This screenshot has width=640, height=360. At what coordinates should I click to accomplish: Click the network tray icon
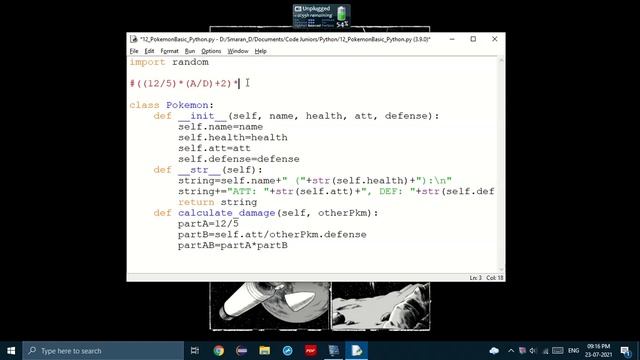(545, 351)
